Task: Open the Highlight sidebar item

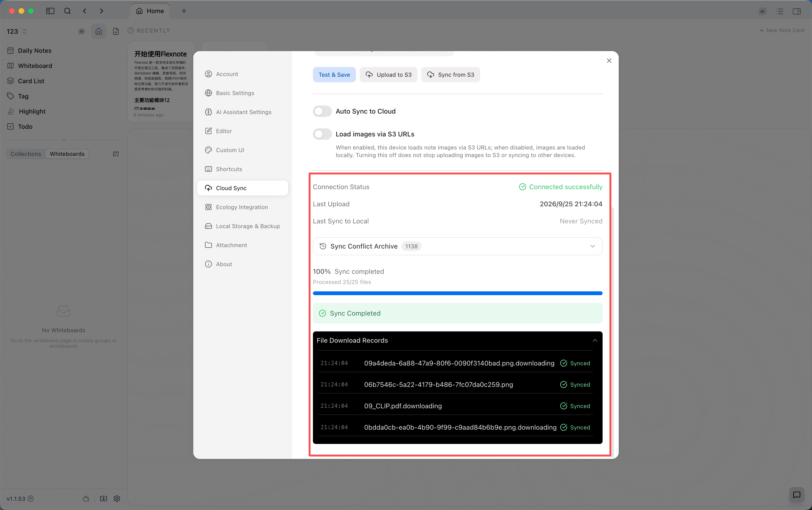Action: click(x=32, y=111)
